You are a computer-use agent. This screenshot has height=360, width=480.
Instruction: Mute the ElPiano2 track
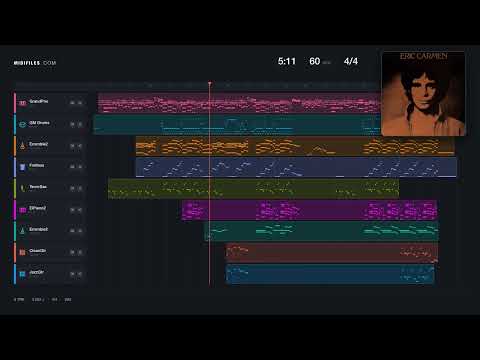pyautogui.click(x=72, y=210)
